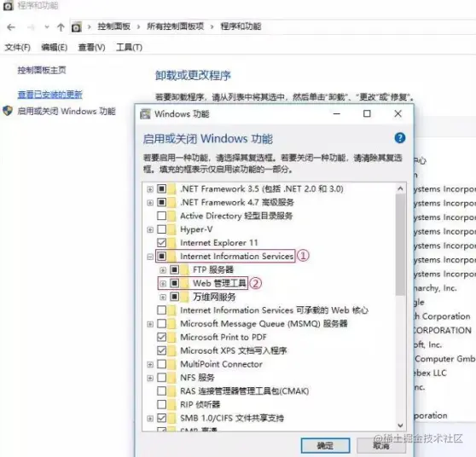
Task: Open 查看已安装的更新 link
Action: pyautogui.click(x=49, y=95)
